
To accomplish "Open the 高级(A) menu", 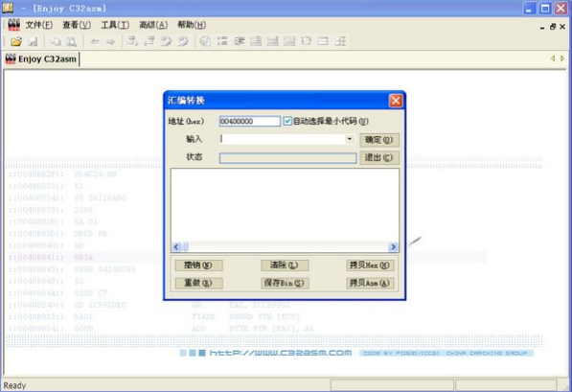I will click(153, 25).
